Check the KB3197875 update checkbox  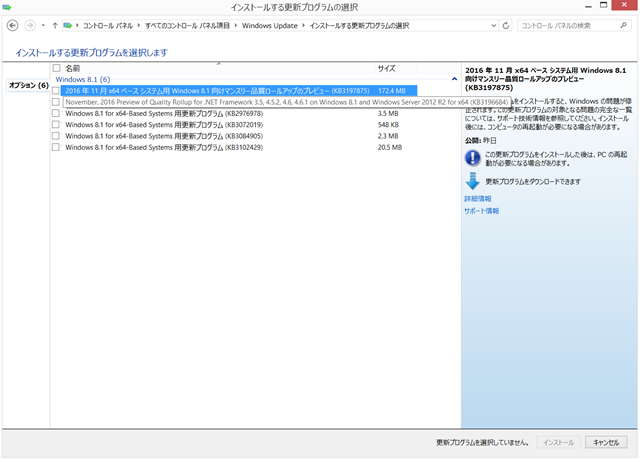coord(56,91)
